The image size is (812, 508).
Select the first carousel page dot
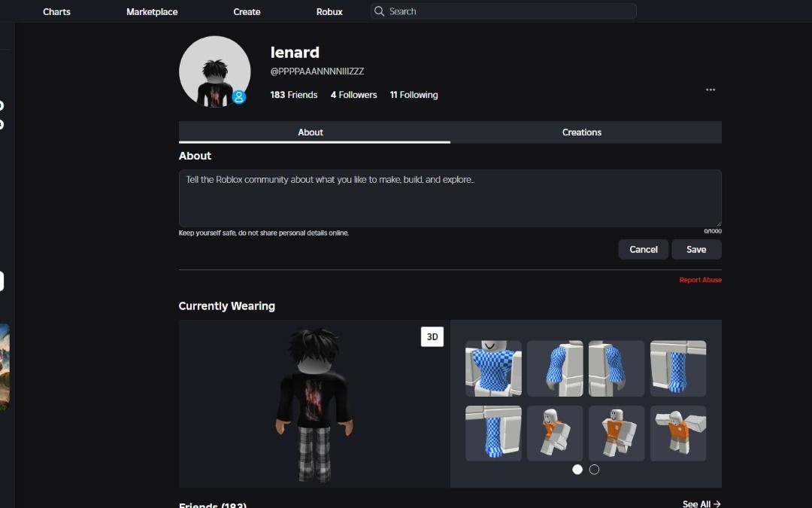click(577, 470)
